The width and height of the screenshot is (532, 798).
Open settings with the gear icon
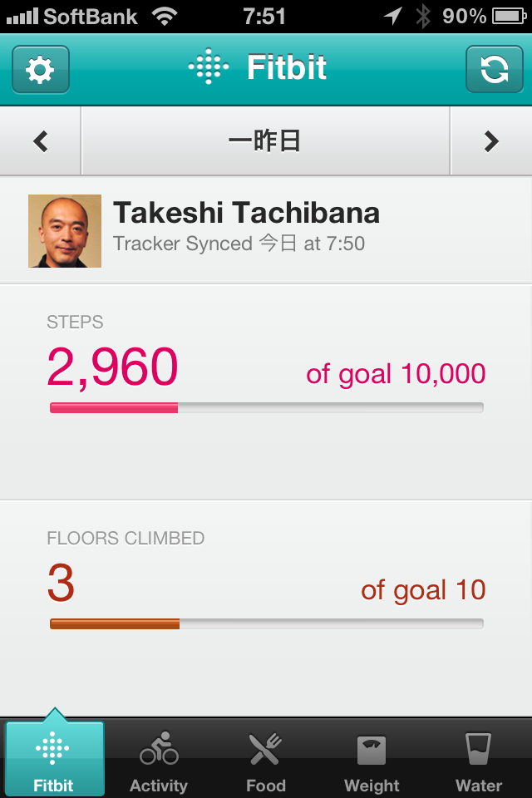(40, 70)
